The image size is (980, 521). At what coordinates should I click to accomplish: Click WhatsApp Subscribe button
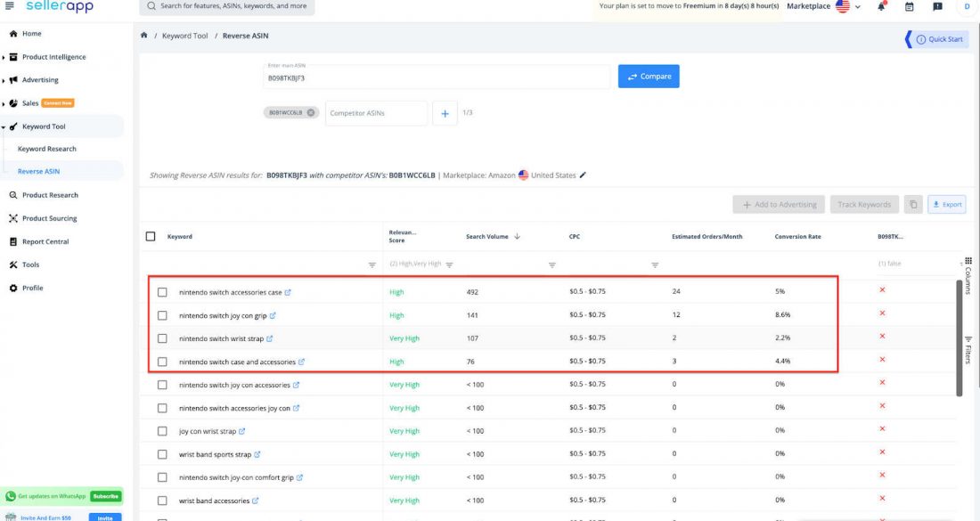[x=106, y=496]
